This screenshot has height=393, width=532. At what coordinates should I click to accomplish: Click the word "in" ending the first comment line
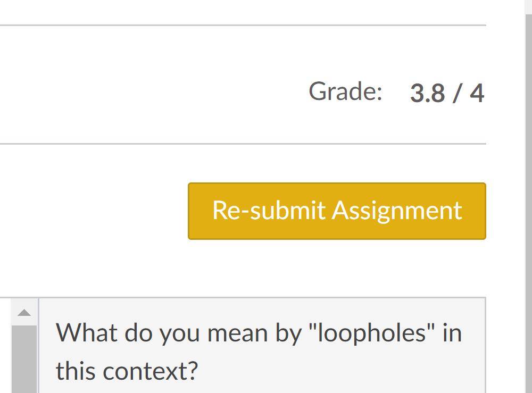coord(453,333)
